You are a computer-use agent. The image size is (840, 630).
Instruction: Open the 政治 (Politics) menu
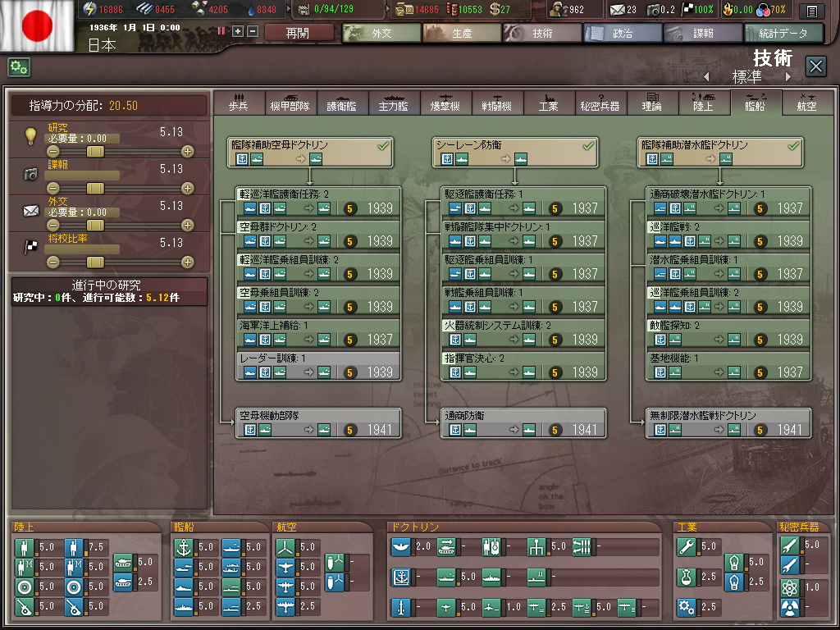[623, 33]
